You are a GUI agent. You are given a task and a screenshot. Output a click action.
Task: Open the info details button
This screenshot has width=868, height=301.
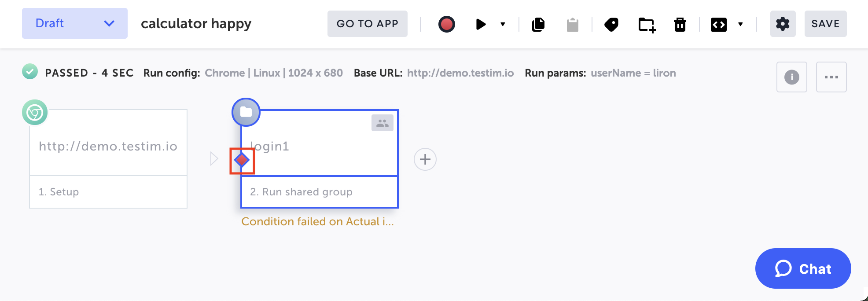tap(791, 77)
